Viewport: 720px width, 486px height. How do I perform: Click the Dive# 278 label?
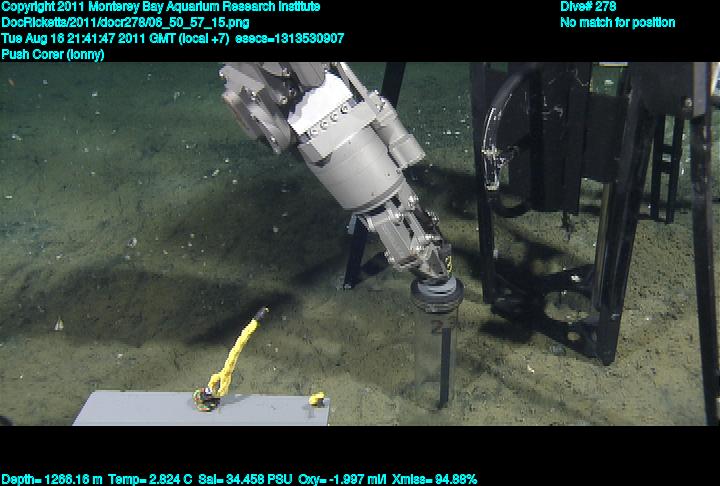pos(588,7)
